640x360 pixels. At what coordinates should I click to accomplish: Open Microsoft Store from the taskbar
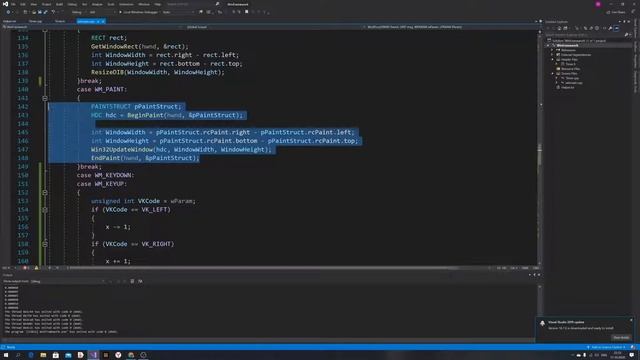56,355
